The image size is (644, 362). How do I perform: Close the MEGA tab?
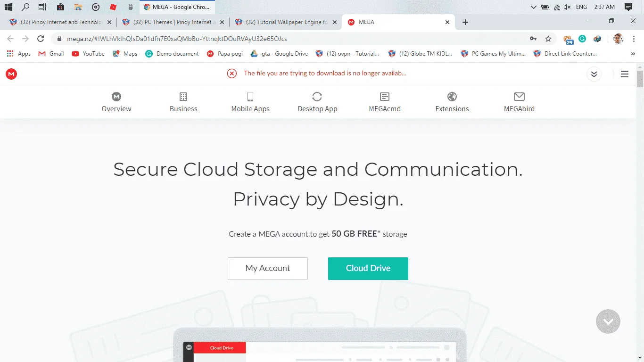pyautogui.click(x=447, y=22)
